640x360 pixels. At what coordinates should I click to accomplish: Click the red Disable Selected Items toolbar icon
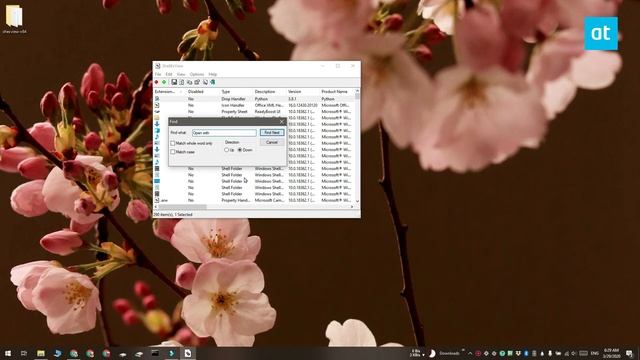pos(156,82)
